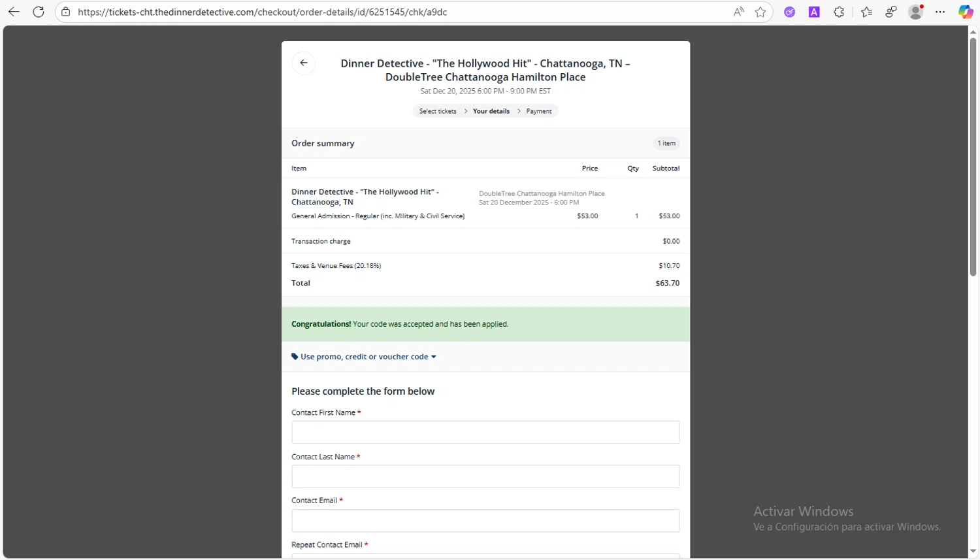
Task: Select the Your details step
Action: [491, 111]
